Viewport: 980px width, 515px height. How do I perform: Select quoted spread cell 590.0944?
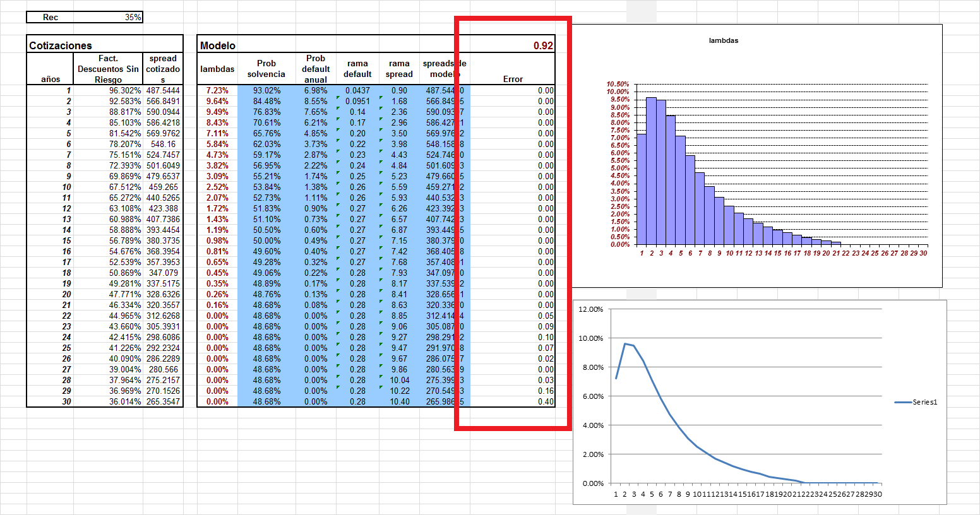163,112
